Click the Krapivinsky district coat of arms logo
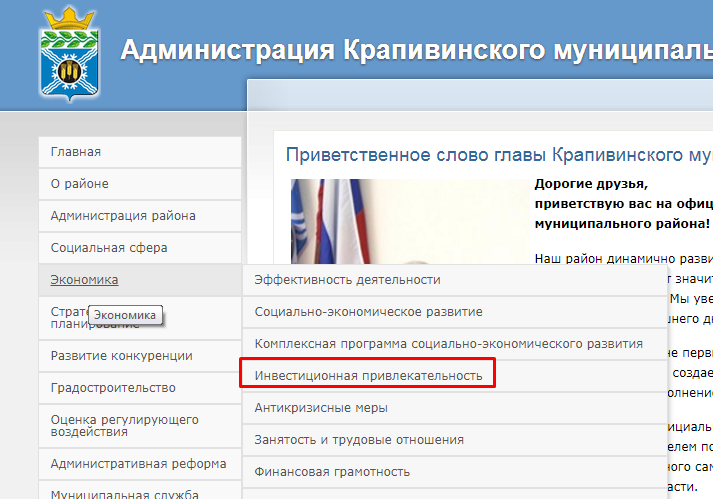Viewport: 713px width, 499px height. tap(70, 54)
